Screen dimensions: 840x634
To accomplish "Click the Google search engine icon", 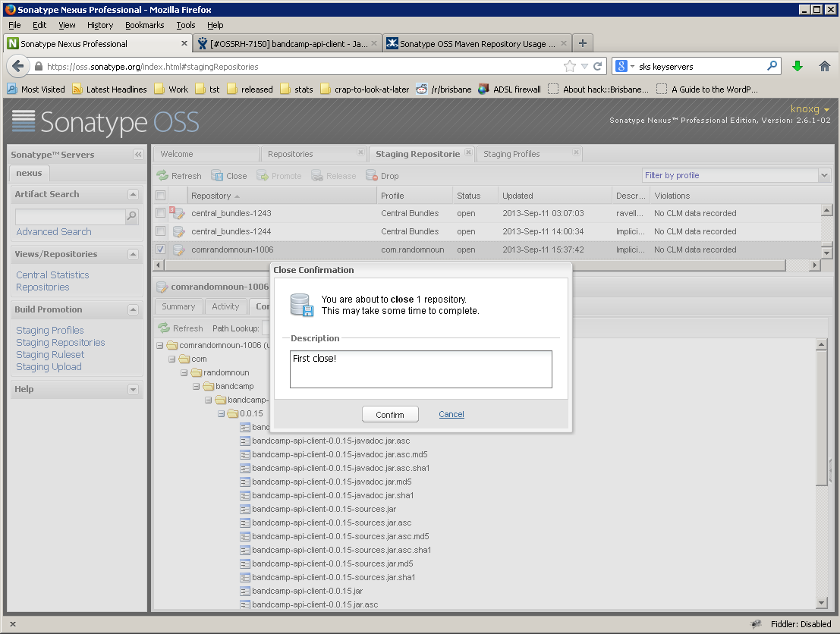I will pos(621,66).
